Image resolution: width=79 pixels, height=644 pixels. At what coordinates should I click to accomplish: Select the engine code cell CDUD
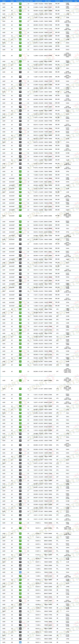pyautogui.click(x=67, y=629)
